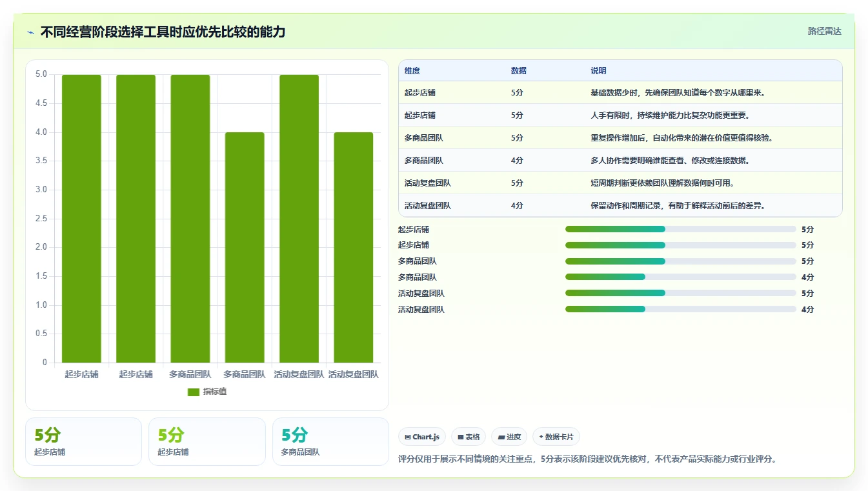
Task: Click the 维度 column header
Action: [x=412, y=71]
